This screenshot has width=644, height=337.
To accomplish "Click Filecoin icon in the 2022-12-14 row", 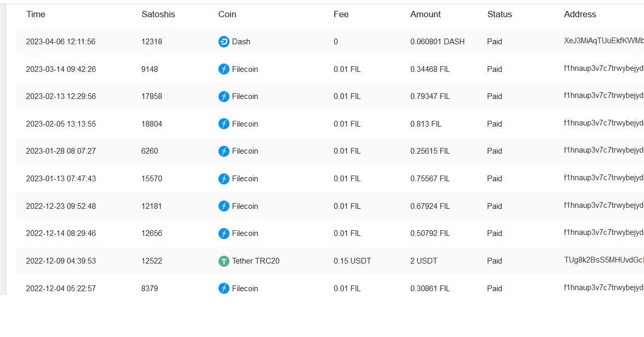I will click(x=224, y=233).
